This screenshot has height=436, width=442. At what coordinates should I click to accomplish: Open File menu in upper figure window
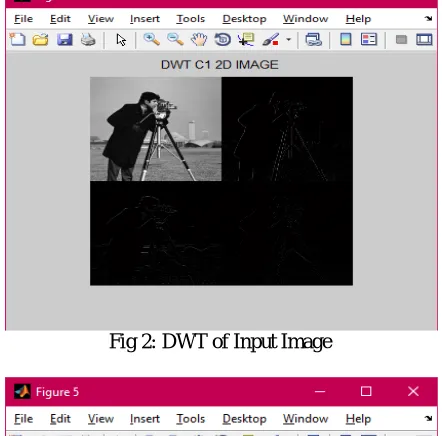point(23,19)
